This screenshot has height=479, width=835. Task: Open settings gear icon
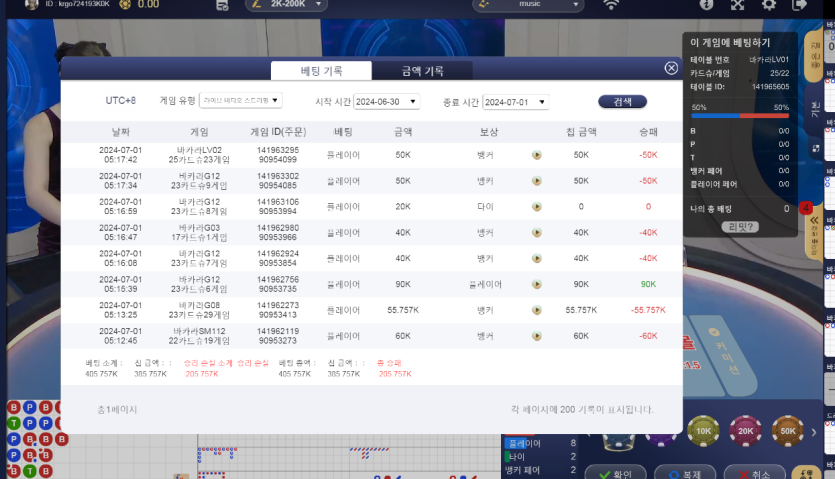[768, 5]
